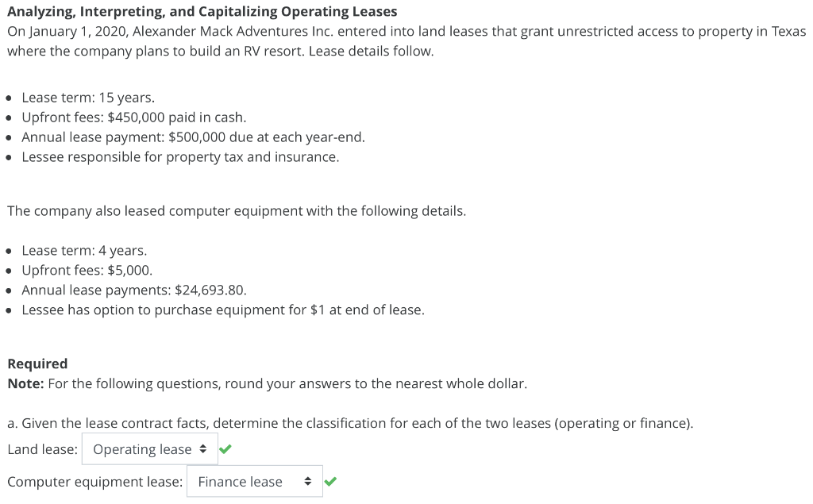The image size is (813, 504).
Task: Click the Finance lease selected value
Action: pos(240,481)
